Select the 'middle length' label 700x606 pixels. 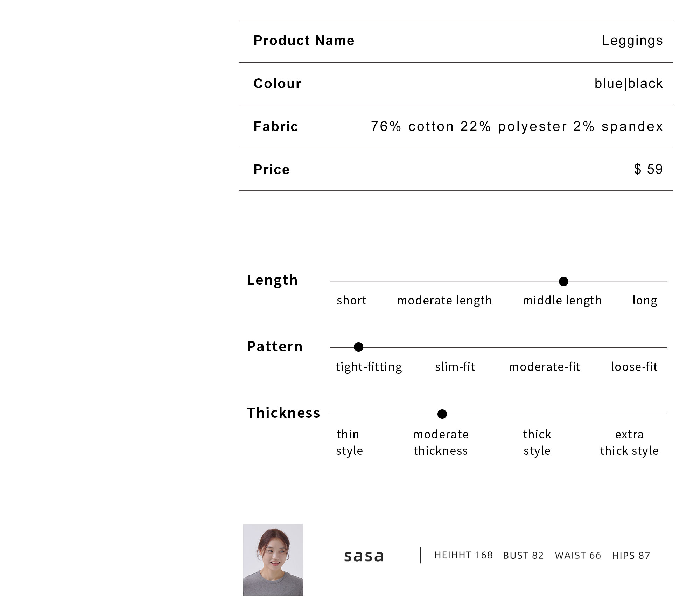pos(562,301)
